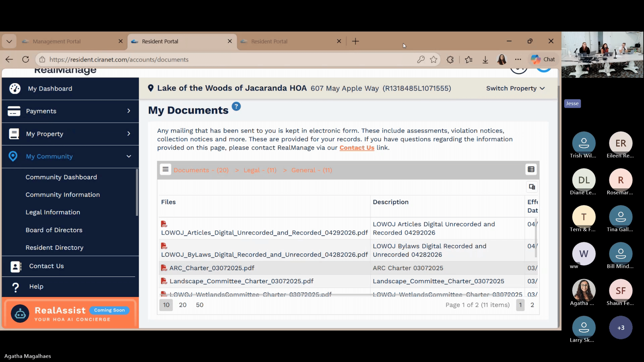644x362 pixels.
Task: Switch to the Management Portal browser tab
Action: coord(72,41)
